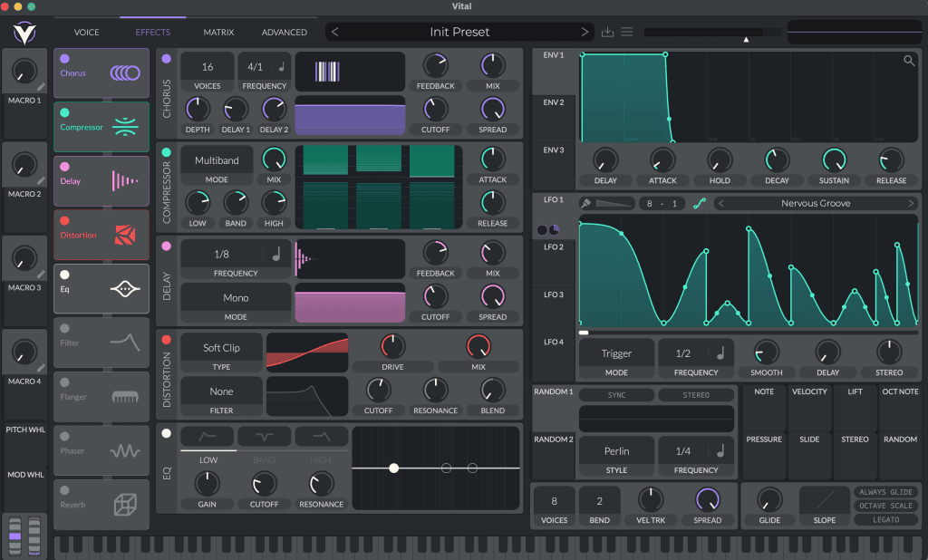Open the compressor Multiband mode selector

pos(217,160)
